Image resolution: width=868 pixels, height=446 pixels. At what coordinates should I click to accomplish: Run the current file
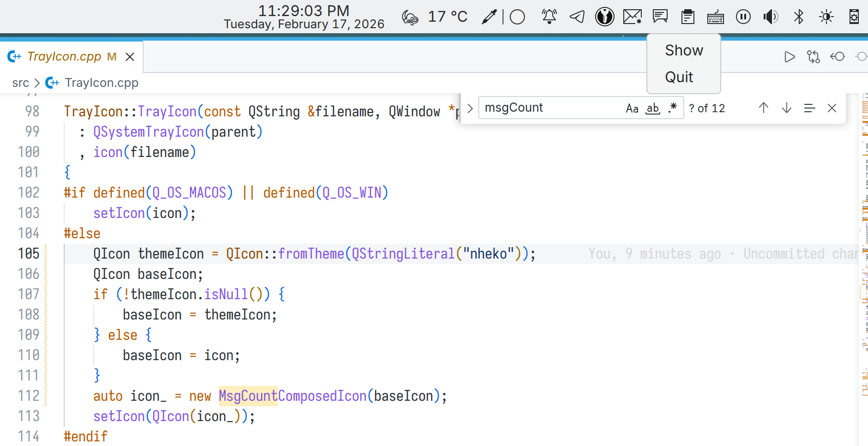pyautogui.click(x=790, y=57)
